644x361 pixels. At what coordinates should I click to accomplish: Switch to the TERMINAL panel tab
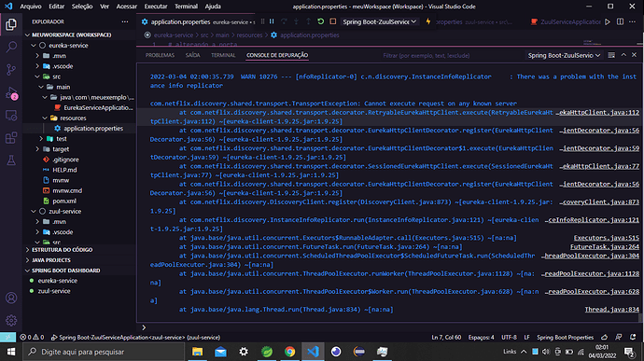[x=223, y=55]
